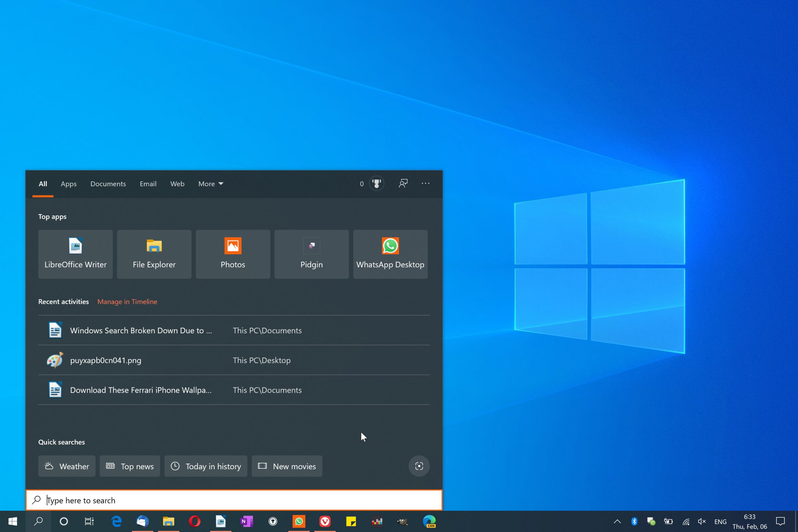
Task: Click the Type here to search box
Action: point(234,500)
